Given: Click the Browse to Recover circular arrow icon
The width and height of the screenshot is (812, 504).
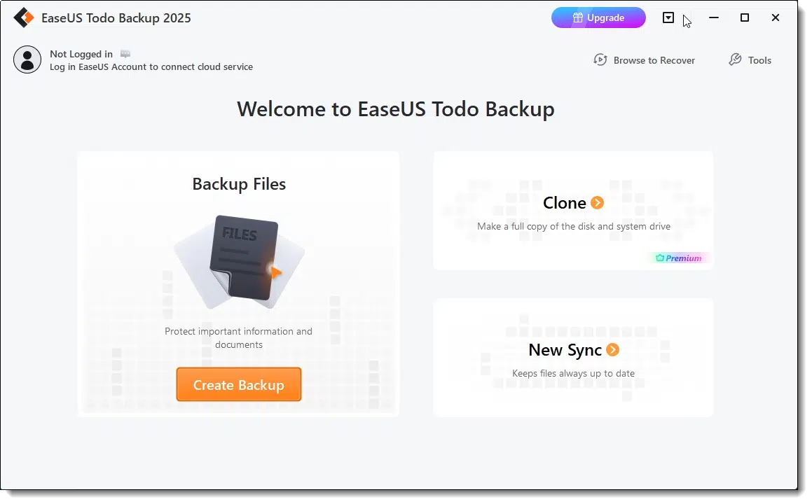Looking at the screenshot, I should coord(600,60).
